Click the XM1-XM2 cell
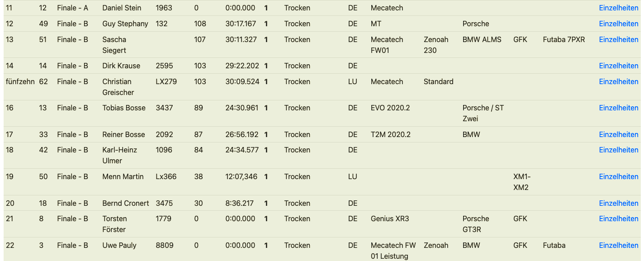Screen dimensions: 644x261 pos(522,182)
